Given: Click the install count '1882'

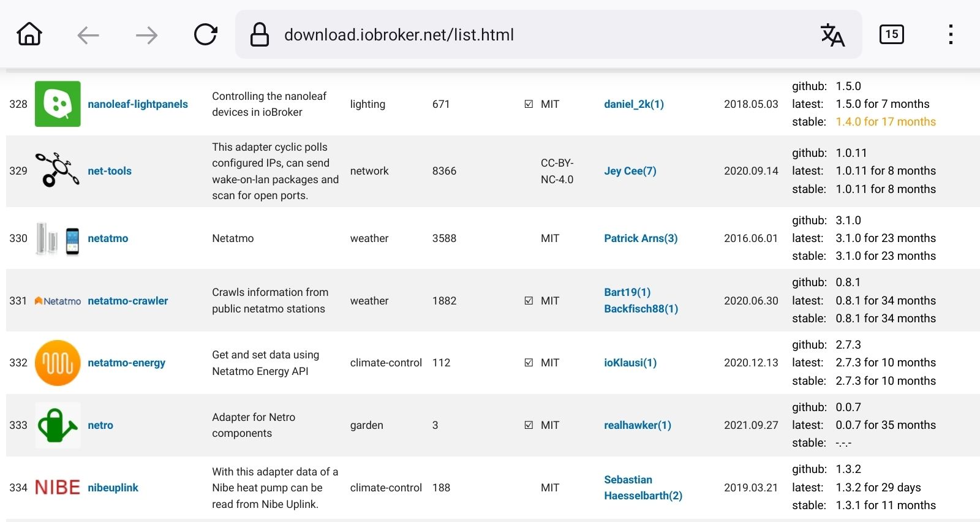Looking at the screenshot, I should pos(444,301).
